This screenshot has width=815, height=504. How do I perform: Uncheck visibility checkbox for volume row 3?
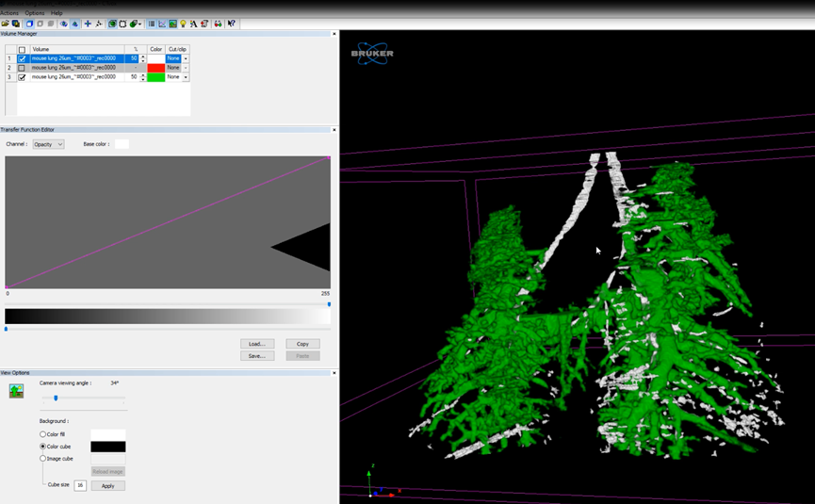[22, 77]
